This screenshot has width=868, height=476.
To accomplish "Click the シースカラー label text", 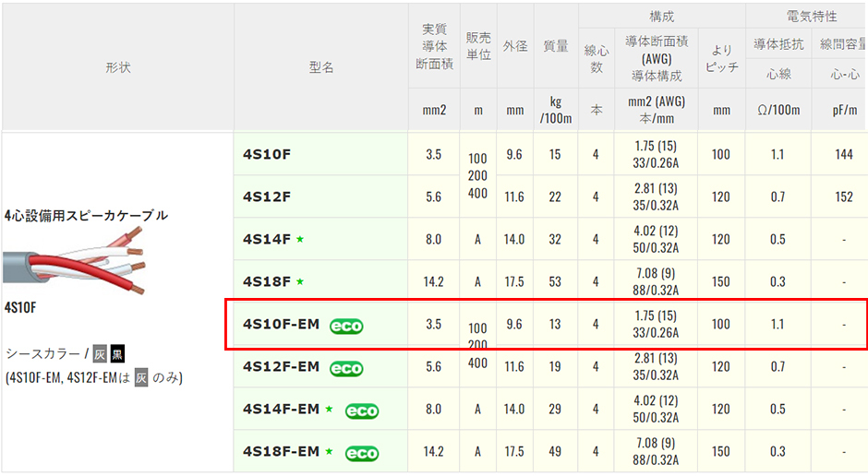I will [42, 354].
